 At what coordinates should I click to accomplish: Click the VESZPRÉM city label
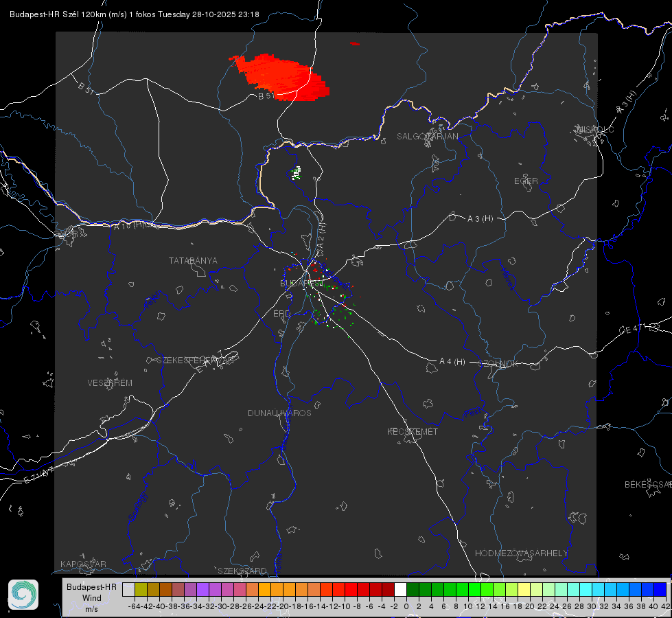(x=110, y=383)
